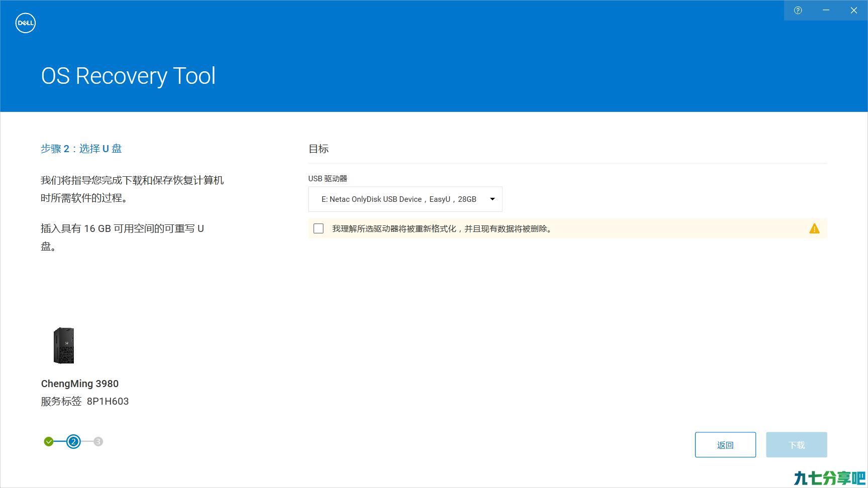The width and height of the screenshot is (868, 488).
Task: Minimize the OS Recovery Tool window
Action: click(826, 10)
